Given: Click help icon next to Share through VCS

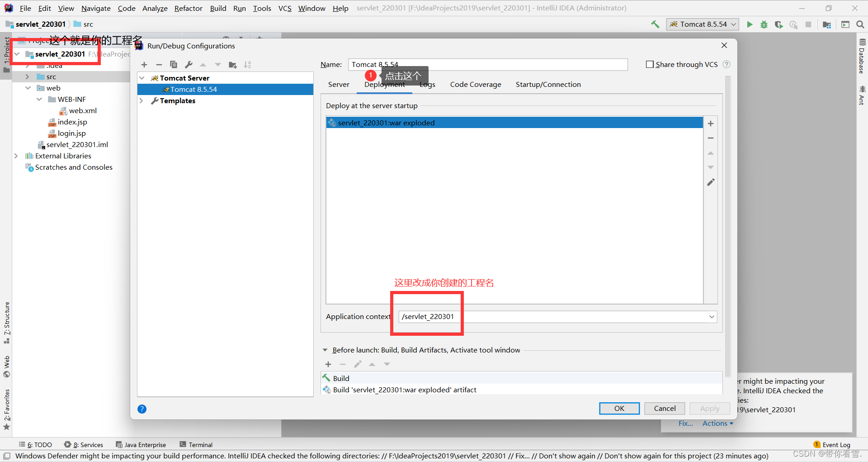Looking at the screenshot, I should [x=726, y=64].
